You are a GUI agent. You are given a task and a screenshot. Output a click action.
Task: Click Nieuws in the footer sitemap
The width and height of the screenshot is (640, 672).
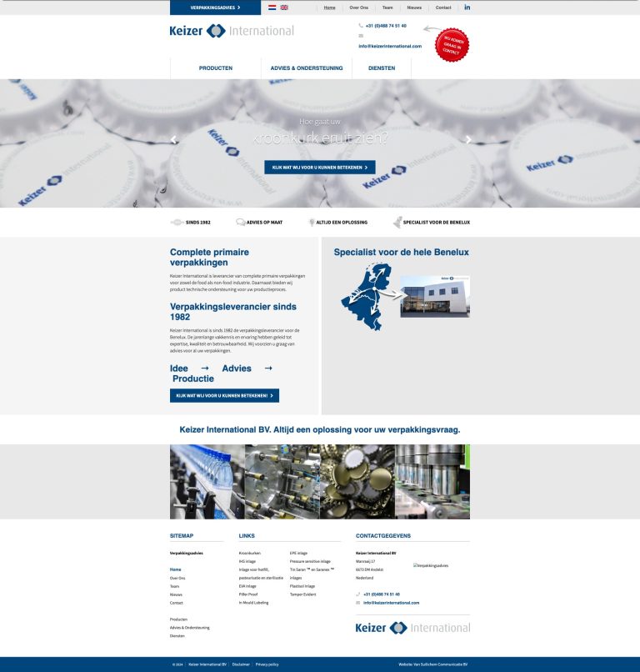tap(176, 594)
